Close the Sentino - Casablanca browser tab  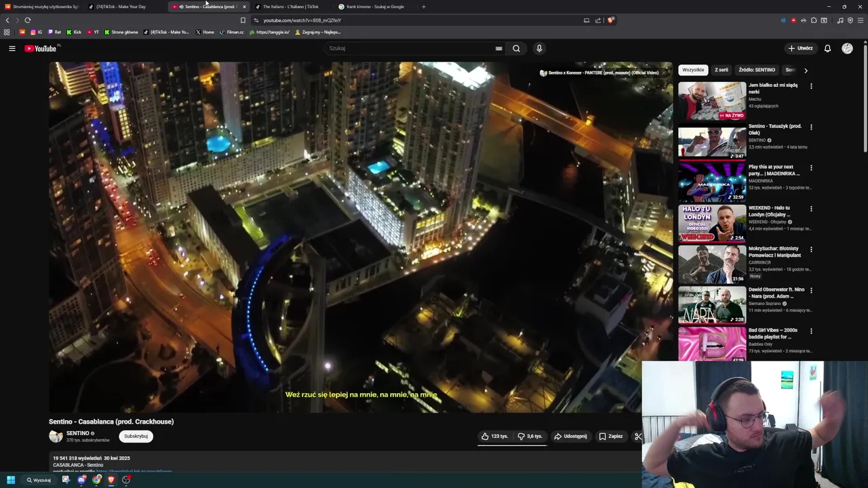(x=244, y=7)
